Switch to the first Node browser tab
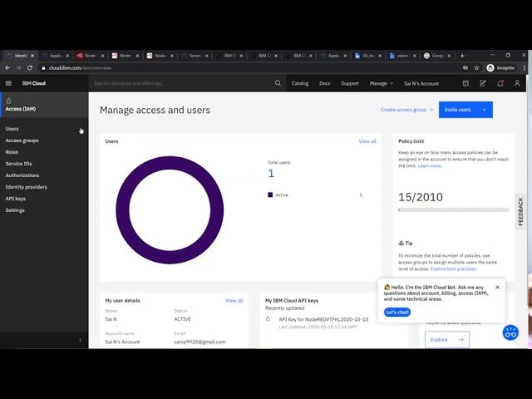Image resolution: width=532 pixels, height=399 pixels. tap(90, 56)
